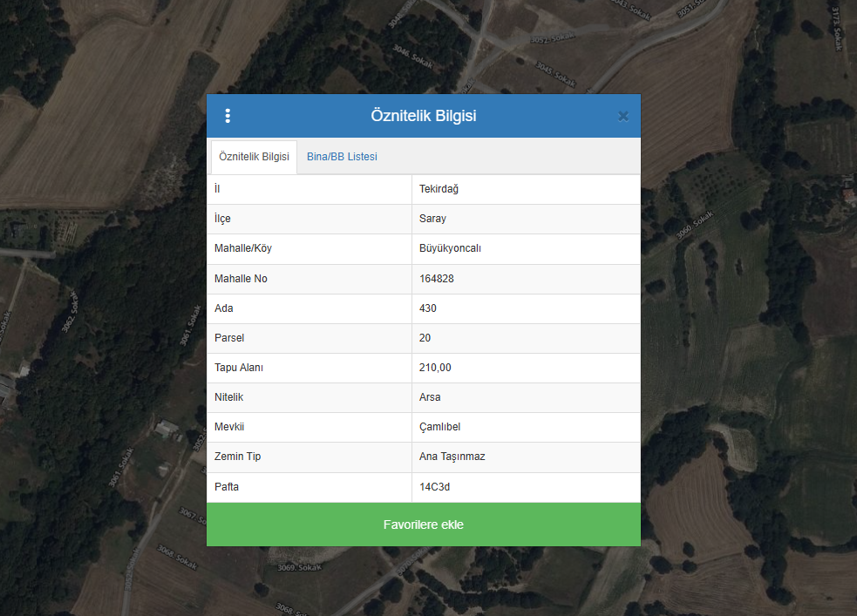857x616 pixels.
Task: Switch to the Bina/BB Listesi tab
Action: coord(342,157)
